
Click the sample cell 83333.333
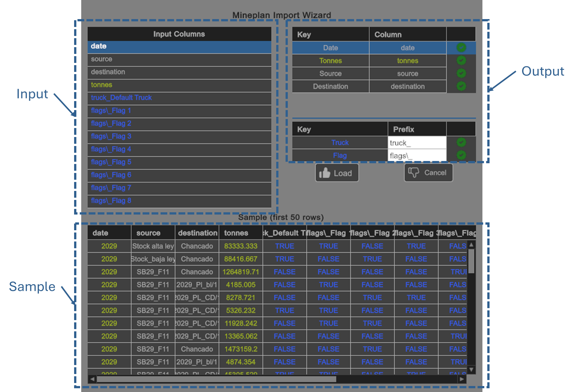pos(241,246)
